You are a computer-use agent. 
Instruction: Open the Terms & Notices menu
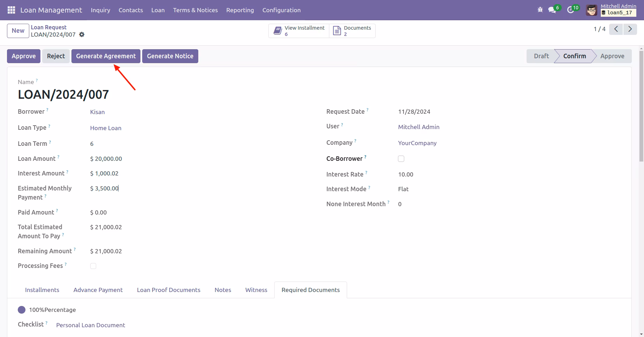pos(195,10)
